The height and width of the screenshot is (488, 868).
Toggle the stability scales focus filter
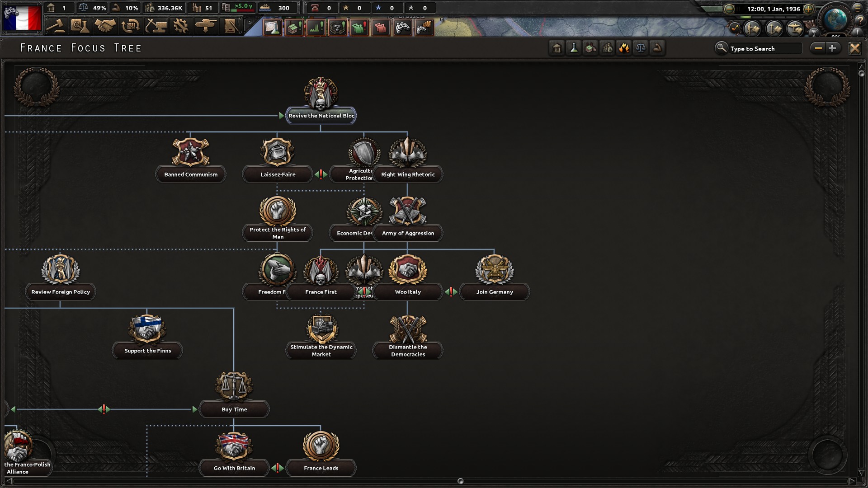[641, 48]
